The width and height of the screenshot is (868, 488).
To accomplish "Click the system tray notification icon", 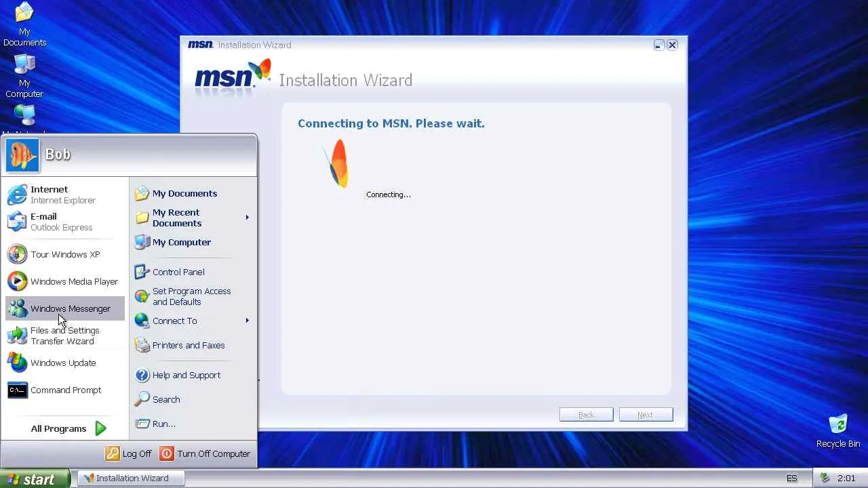I will click(x=825, y=478).
